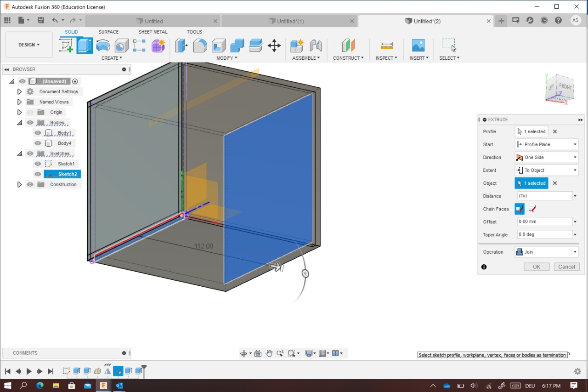Click the Insert image icon
The width and height of the screenshot is (588, 392).
coord(418,45)
